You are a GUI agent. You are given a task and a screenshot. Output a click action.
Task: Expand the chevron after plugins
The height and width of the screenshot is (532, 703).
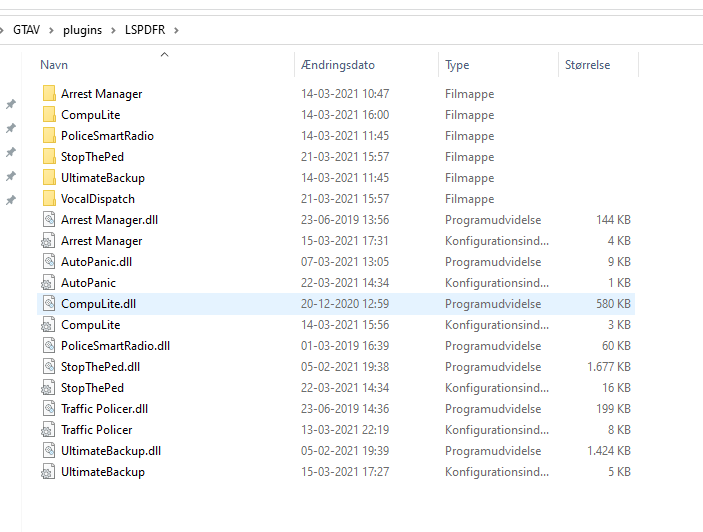click(x=113, y=30)
